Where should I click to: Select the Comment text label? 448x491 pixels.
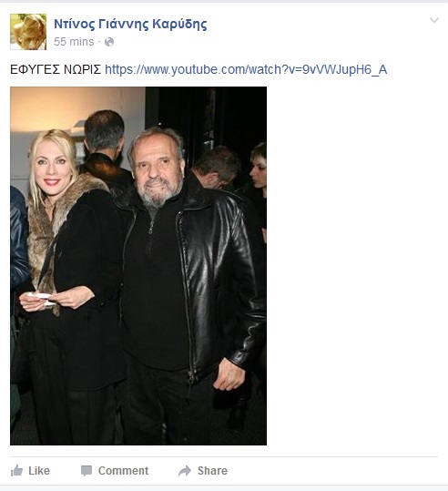123,471
